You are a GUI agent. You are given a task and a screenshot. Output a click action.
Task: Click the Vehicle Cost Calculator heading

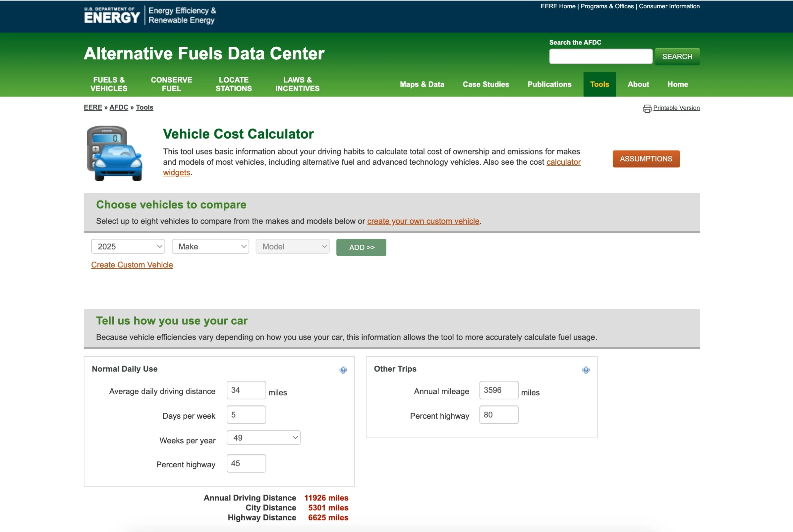tap(238, 134)
